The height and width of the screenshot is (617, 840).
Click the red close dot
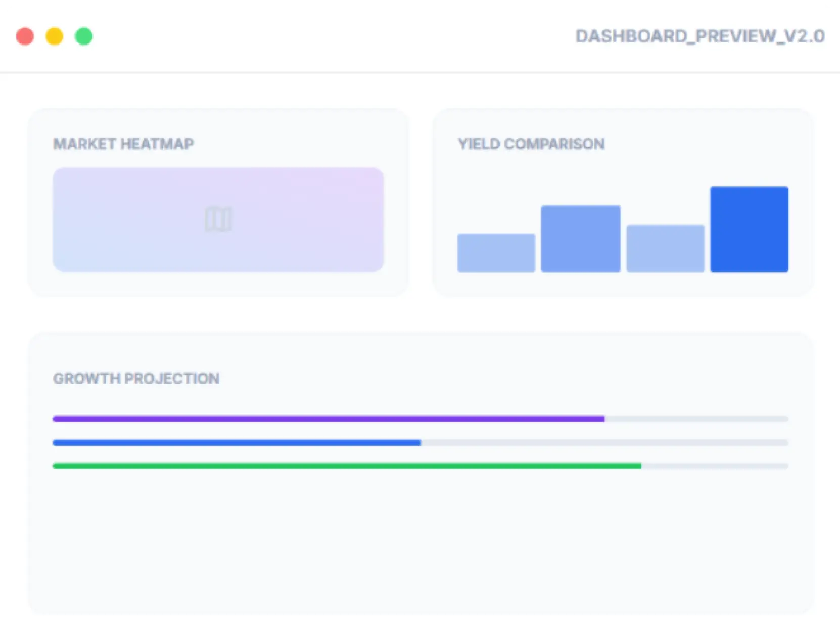pyautogui.click(x=25, y=36)
